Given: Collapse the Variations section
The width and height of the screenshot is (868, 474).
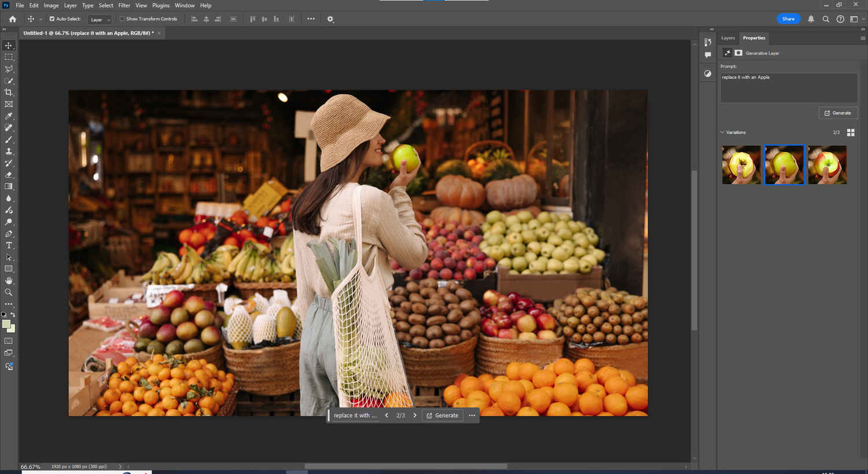Looking at the screenshot, I should coord(722,133).
